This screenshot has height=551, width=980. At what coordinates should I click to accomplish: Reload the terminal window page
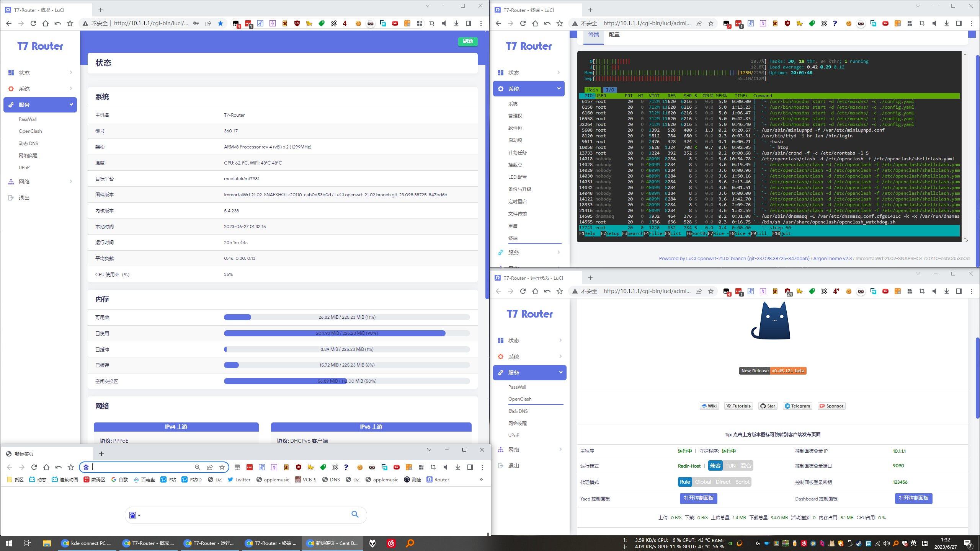[x=523, y=23]
